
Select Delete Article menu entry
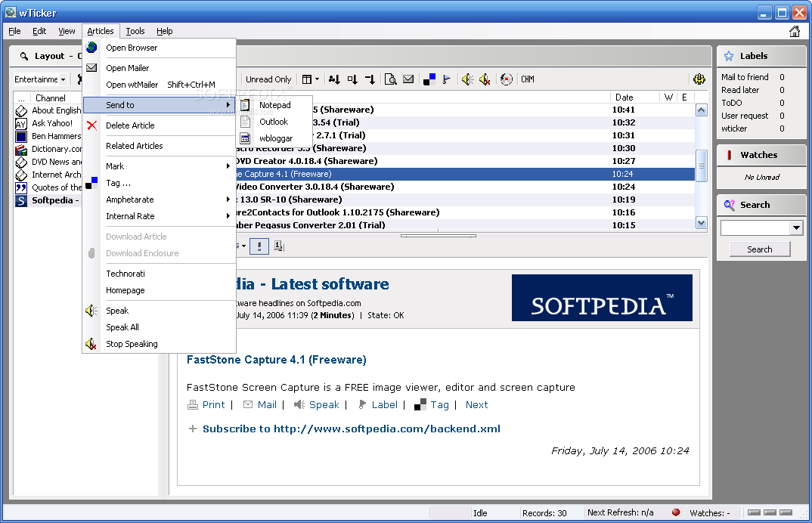click(159, 125)
